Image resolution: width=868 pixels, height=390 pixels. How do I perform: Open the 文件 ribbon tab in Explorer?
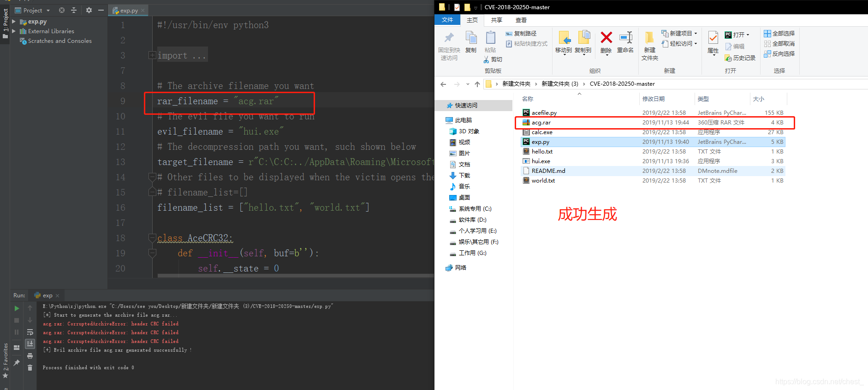click(x=447, y=20)
